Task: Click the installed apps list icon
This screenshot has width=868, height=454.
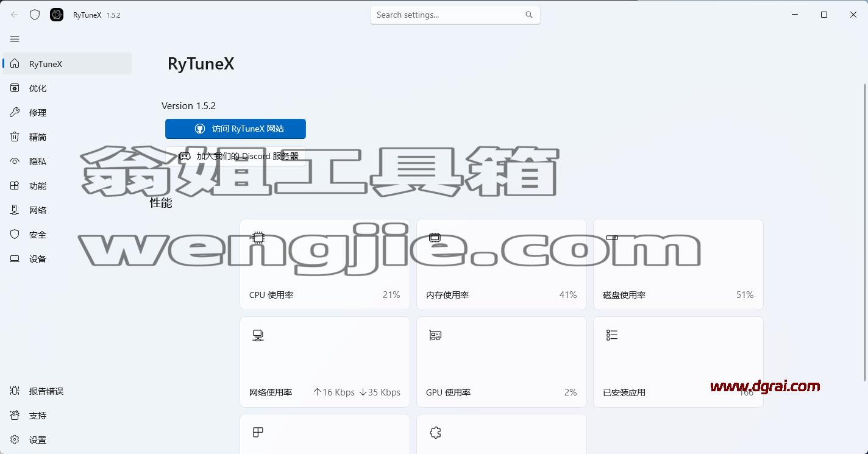Action: point(612,335)
